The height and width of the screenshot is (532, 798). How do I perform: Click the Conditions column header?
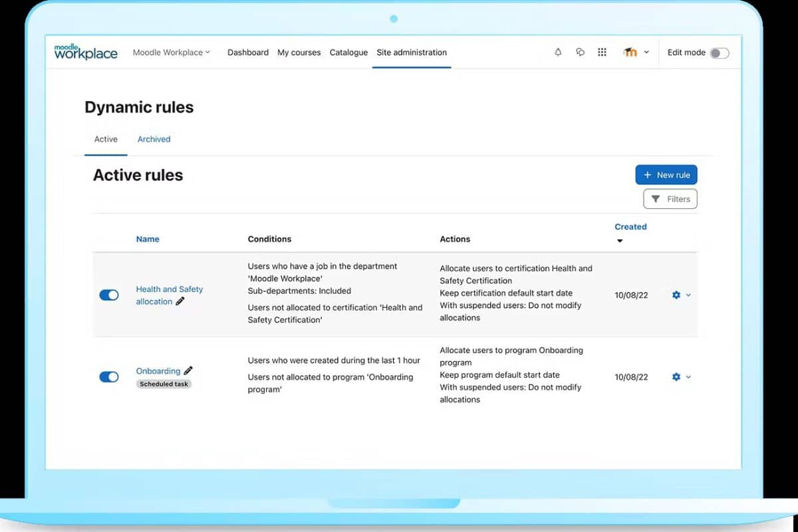click(x=269, y=239)
